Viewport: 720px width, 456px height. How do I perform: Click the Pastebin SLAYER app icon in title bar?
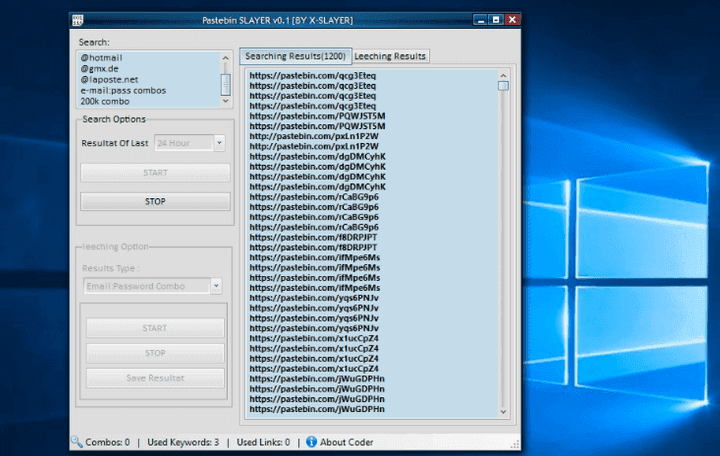pos(78,20)
